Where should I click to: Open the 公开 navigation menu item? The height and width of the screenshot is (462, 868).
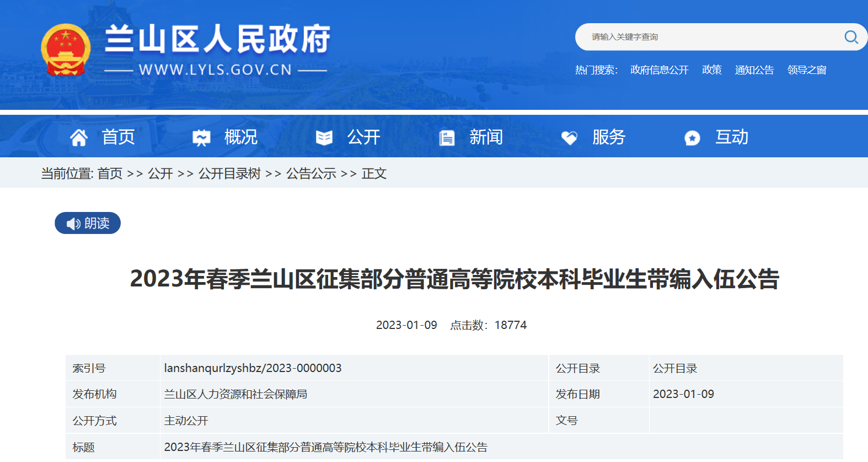coord(364,137)
